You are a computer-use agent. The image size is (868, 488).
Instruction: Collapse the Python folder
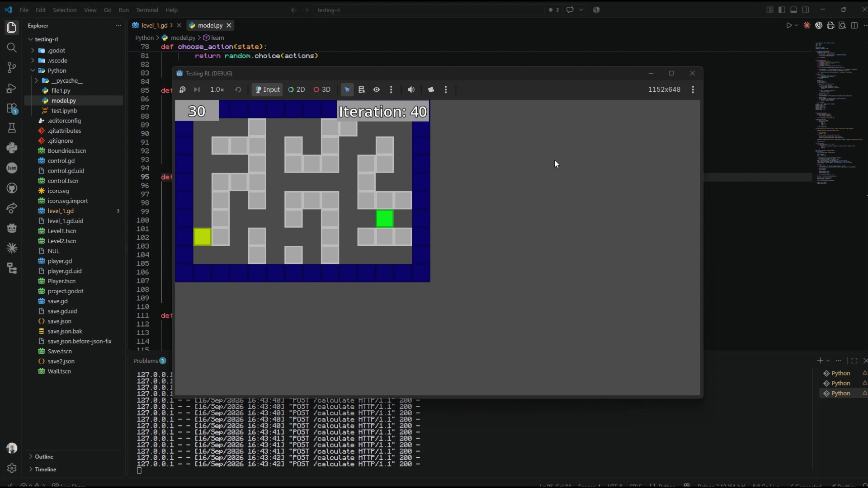point(57,70)
